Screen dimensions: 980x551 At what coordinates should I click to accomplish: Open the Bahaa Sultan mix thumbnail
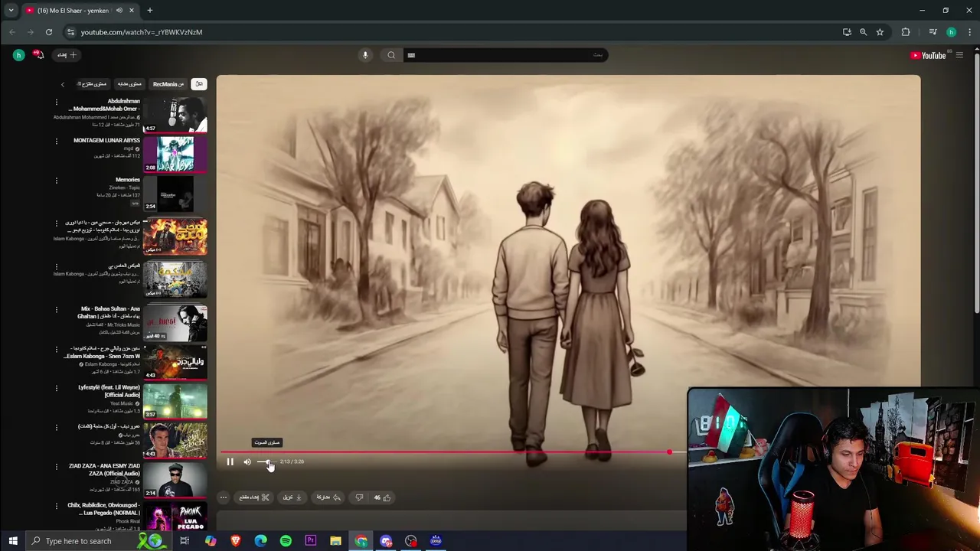coord(175,323)
